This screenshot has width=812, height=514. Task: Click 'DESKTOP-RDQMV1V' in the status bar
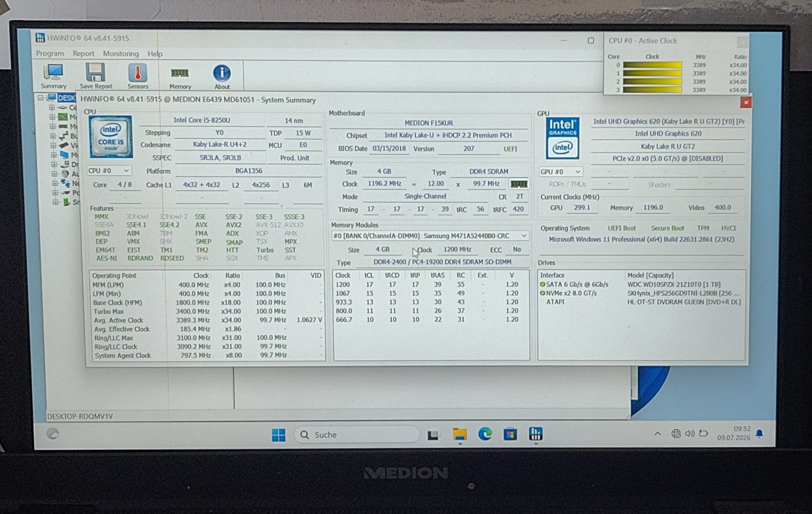(x=80, y=416)
